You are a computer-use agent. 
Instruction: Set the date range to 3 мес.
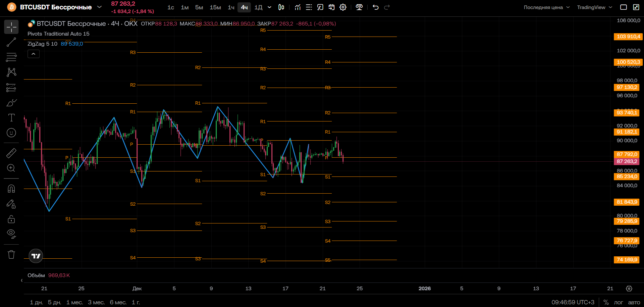pyautogui.click(x=97, y=302)
